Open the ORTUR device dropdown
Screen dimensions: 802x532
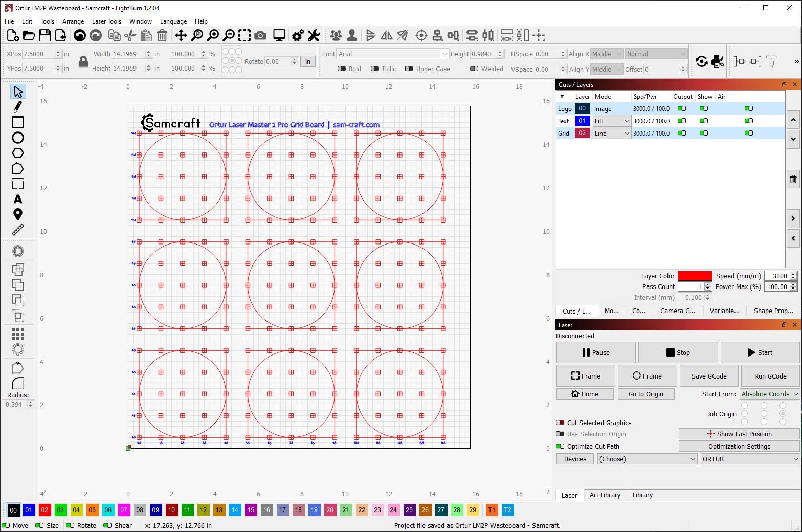(750, 459)
